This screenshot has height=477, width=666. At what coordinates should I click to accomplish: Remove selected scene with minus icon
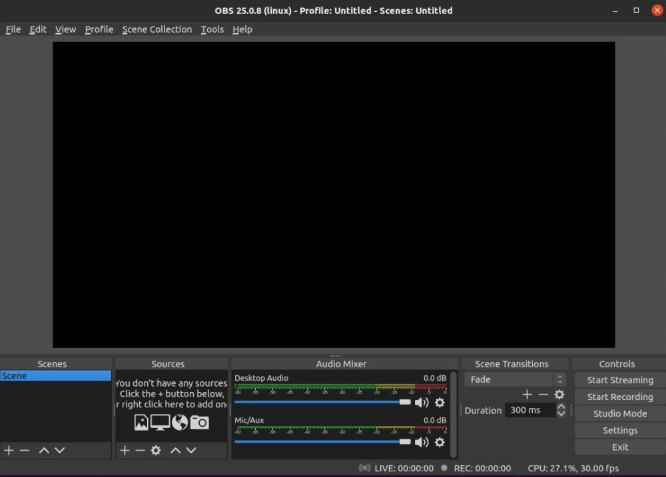(25, 451)
